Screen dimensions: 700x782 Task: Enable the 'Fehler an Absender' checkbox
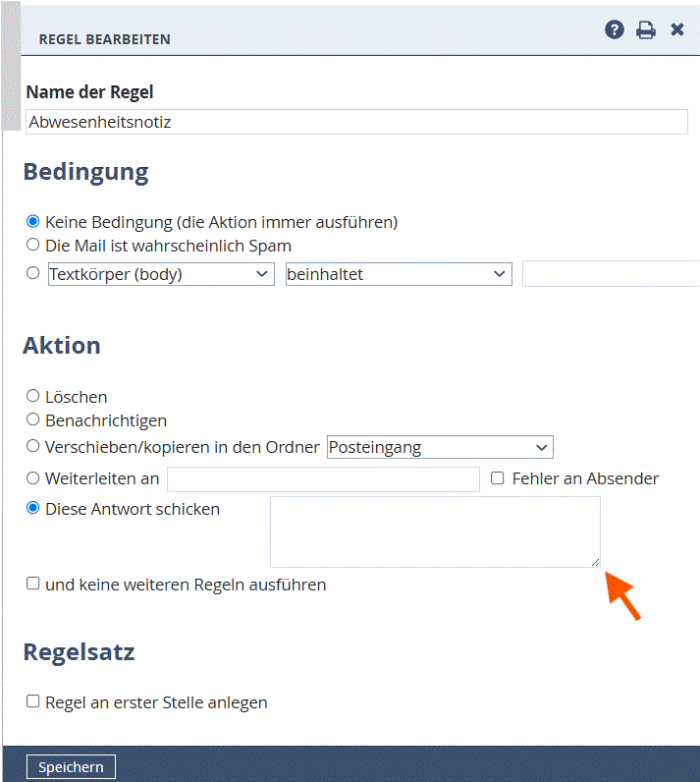click(497, 478)
